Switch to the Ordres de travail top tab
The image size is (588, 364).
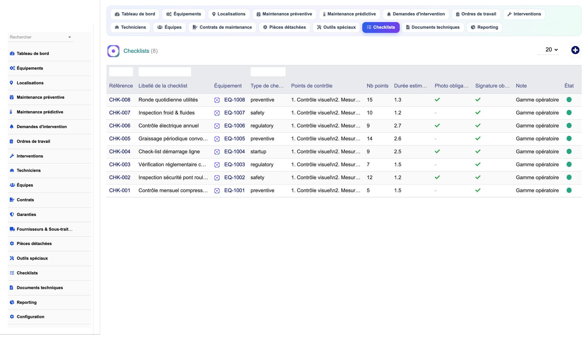[x=476, y=14]
